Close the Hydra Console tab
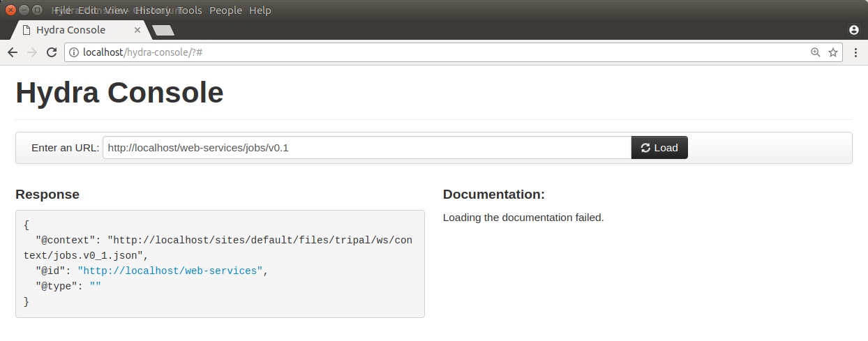 click(137, 30)
